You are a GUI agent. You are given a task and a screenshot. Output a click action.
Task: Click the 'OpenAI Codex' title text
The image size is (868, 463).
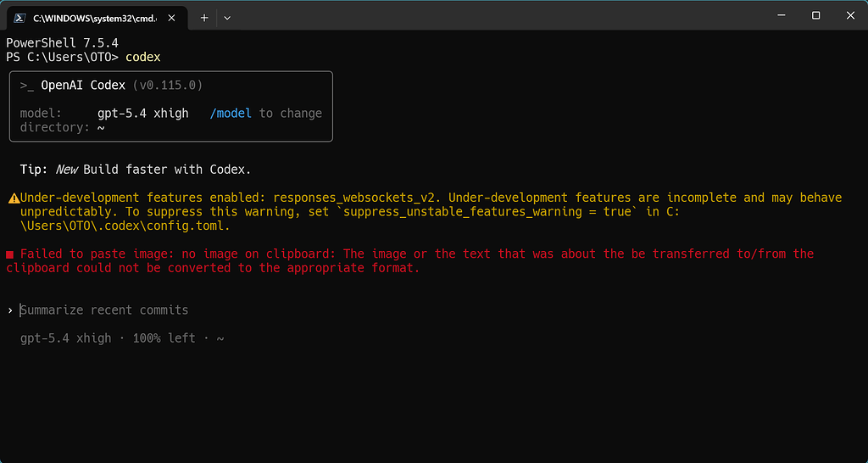point(83,86)
